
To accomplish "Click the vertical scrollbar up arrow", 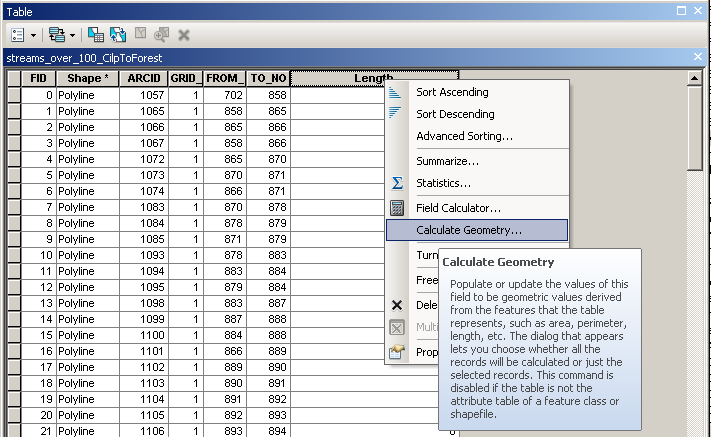I will (696, 77).
